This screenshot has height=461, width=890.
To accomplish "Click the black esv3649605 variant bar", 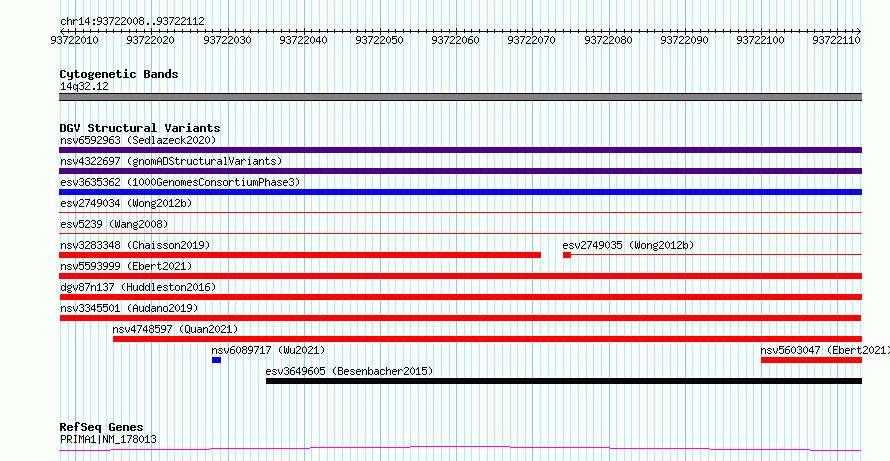I will [x=564, y=381].
